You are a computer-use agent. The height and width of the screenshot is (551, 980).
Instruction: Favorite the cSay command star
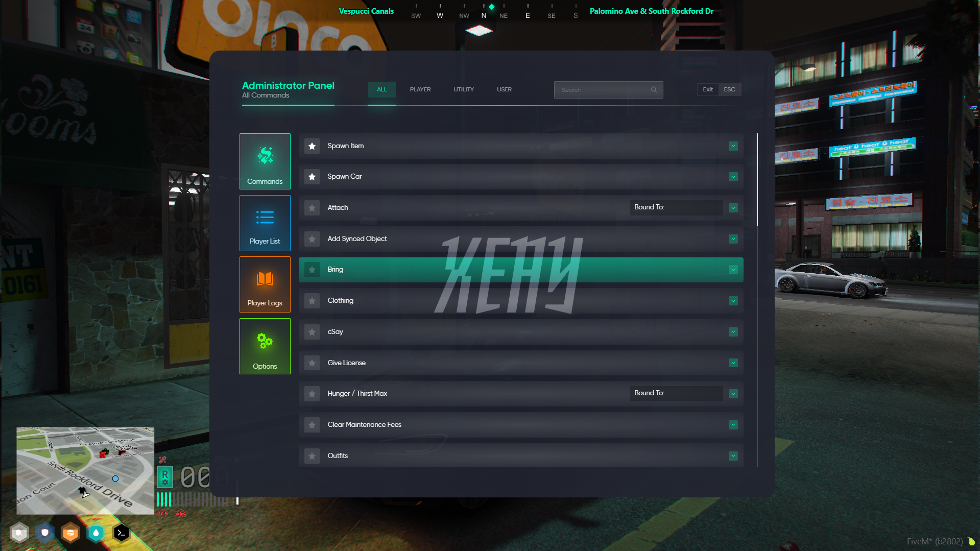[x=312, y=332]
